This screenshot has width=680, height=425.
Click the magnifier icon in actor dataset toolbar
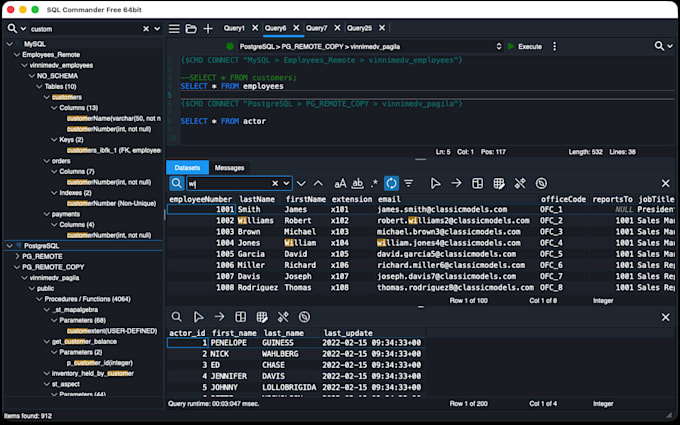pos(177,317)
